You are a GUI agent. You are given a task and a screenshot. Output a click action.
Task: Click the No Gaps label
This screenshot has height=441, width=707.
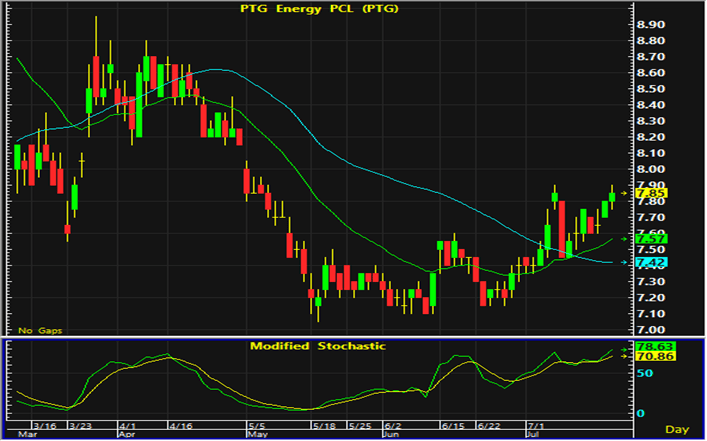40,331
